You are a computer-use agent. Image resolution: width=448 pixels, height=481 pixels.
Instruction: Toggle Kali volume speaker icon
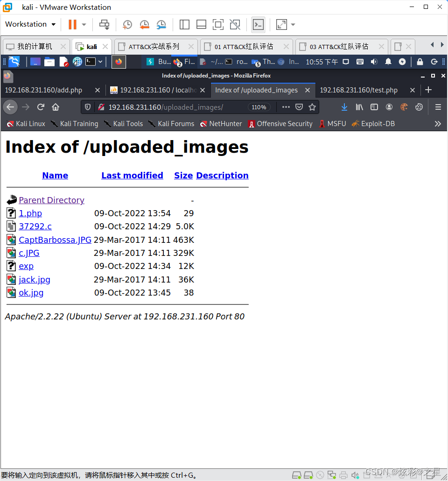coord(374,62)
